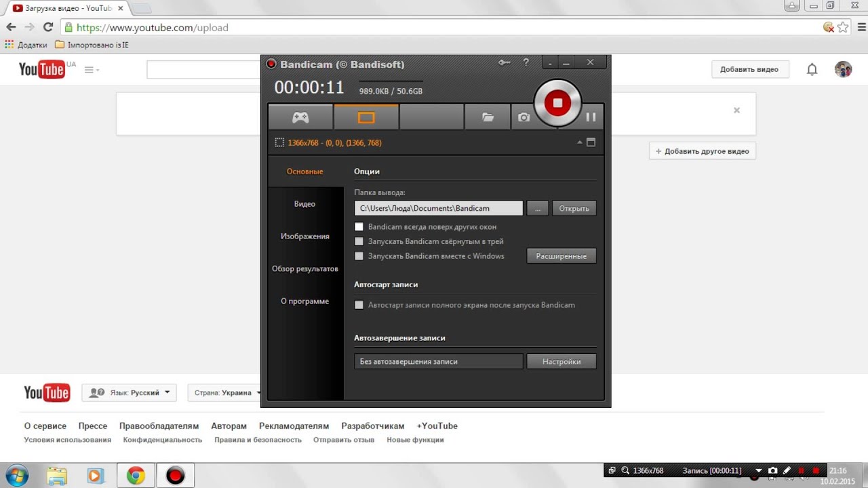
Task: Open the YouTube account avatar
Action: pos(843,69)
